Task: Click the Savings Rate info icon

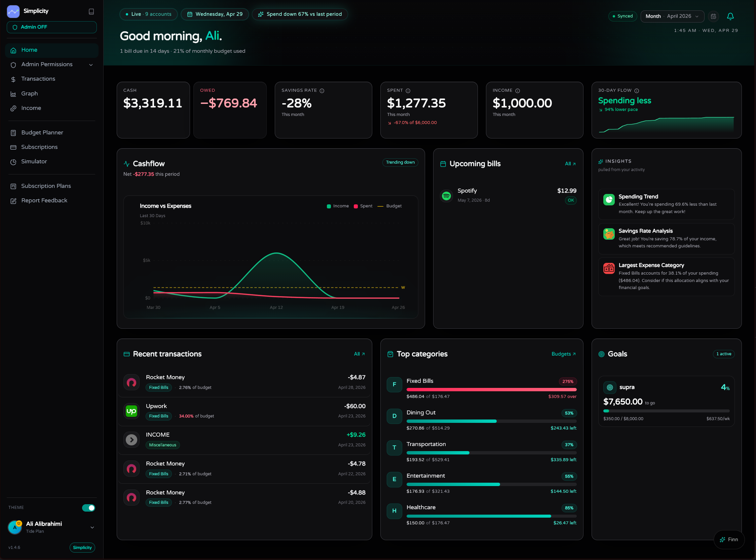Action: pyautogui.click(x=322, y=90)
